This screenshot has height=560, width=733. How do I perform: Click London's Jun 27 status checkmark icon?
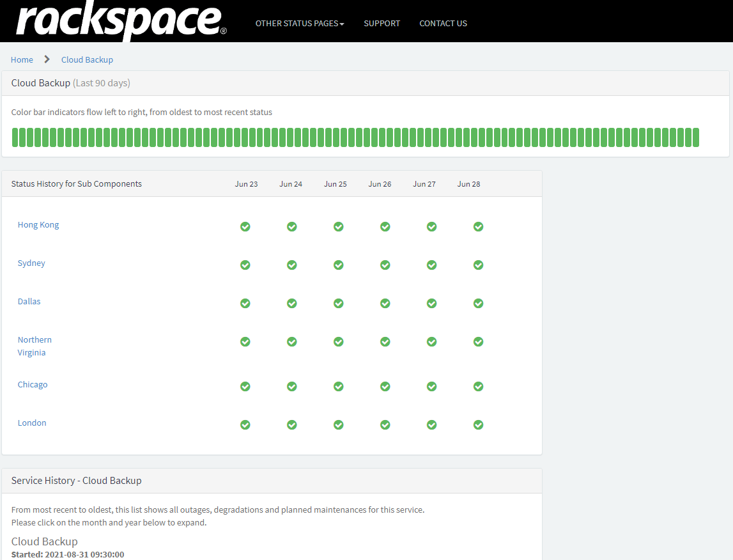pos(431,424)
